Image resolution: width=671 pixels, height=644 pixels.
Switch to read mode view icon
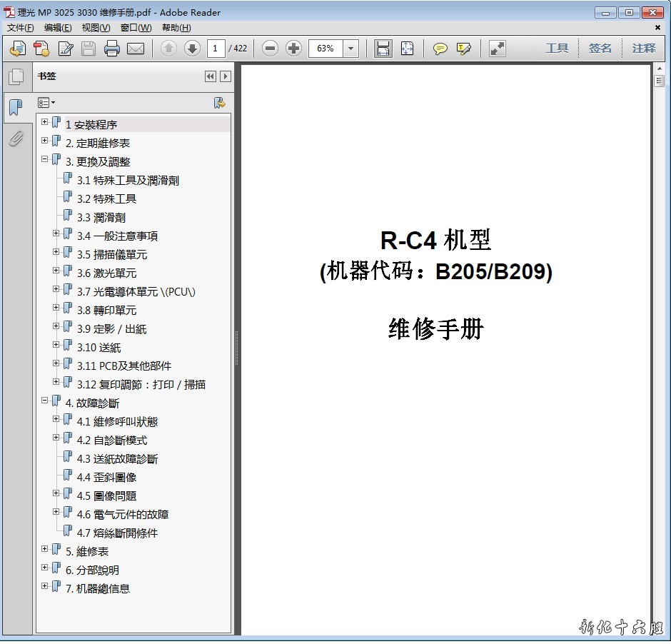point(498,49)
